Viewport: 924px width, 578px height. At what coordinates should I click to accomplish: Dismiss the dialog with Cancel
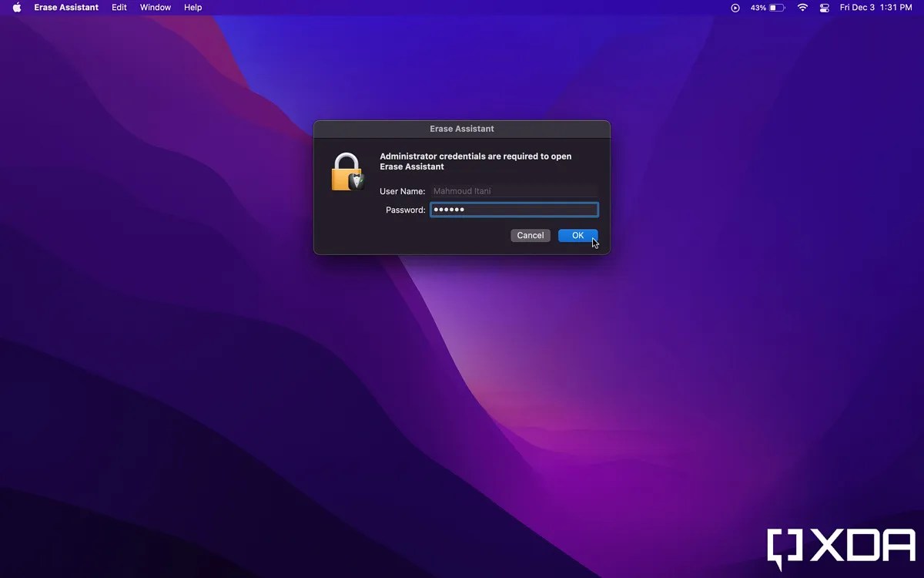click(530, 235)
